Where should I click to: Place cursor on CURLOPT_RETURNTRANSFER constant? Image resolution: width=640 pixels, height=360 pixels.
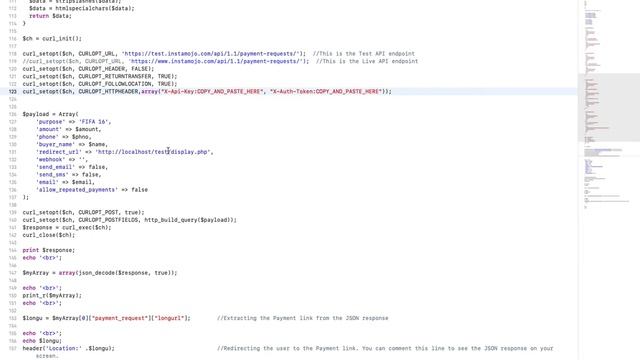point(115,76)
